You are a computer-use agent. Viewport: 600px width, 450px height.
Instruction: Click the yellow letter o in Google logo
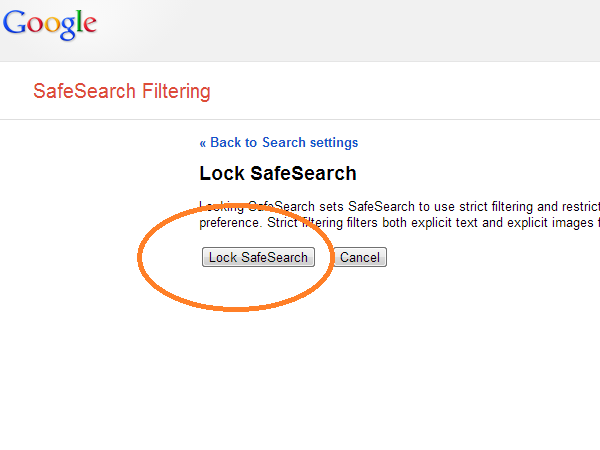click(x=52, y=25)
